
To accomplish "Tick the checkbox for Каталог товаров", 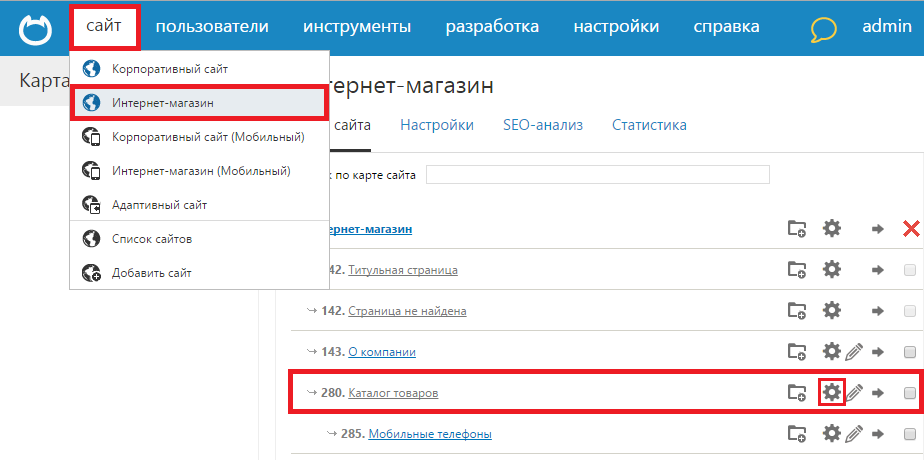I will 910,393.
